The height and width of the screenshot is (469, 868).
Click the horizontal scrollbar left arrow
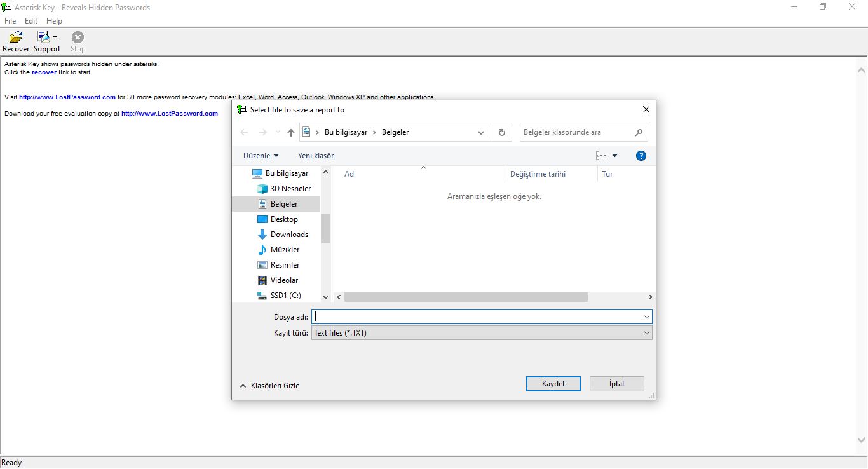point(339,297)
